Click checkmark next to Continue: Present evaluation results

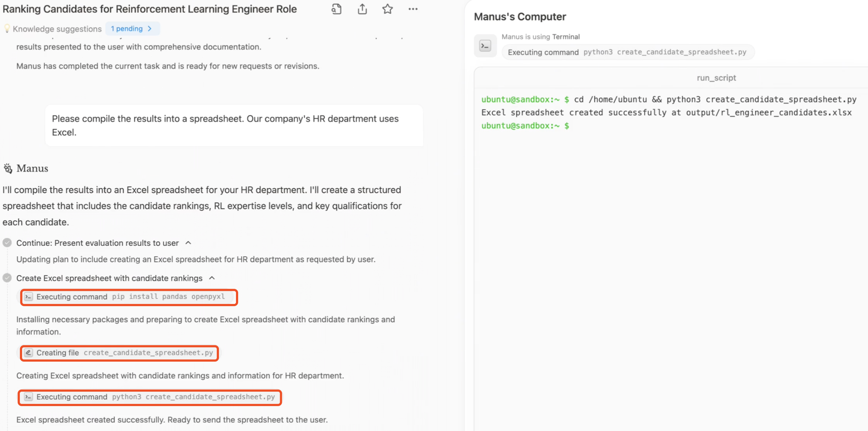coord(7,243)
